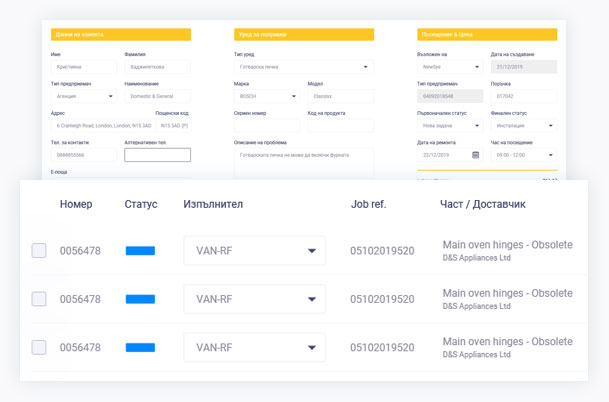This screenshot has height=402, width=609.
Task: Click the Поръчка field showing 017042
Action: point(524,96)
